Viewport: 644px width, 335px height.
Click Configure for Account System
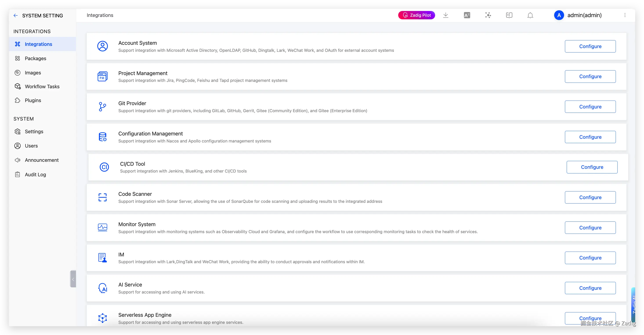pos(590,46)
